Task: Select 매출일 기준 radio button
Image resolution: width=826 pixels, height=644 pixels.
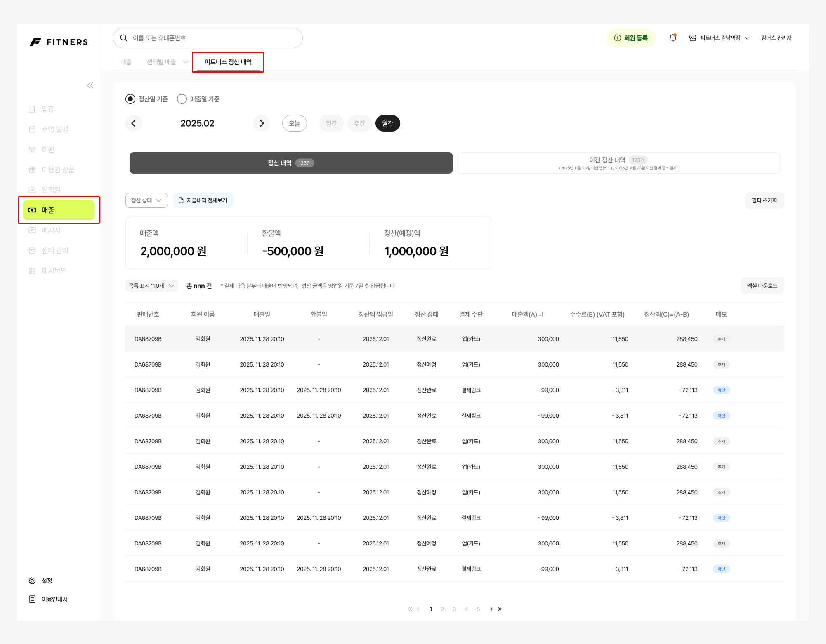Action: click(x=182, y=99)
